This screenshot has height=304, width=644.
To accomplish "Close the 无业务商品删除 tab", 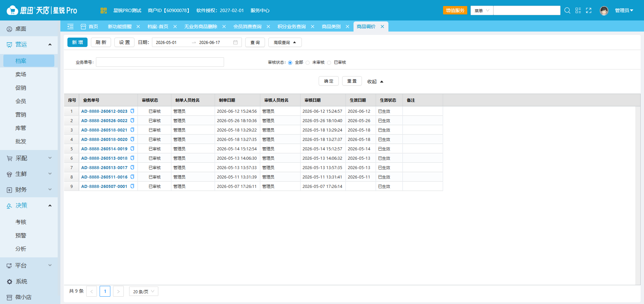I will [224, 27].
